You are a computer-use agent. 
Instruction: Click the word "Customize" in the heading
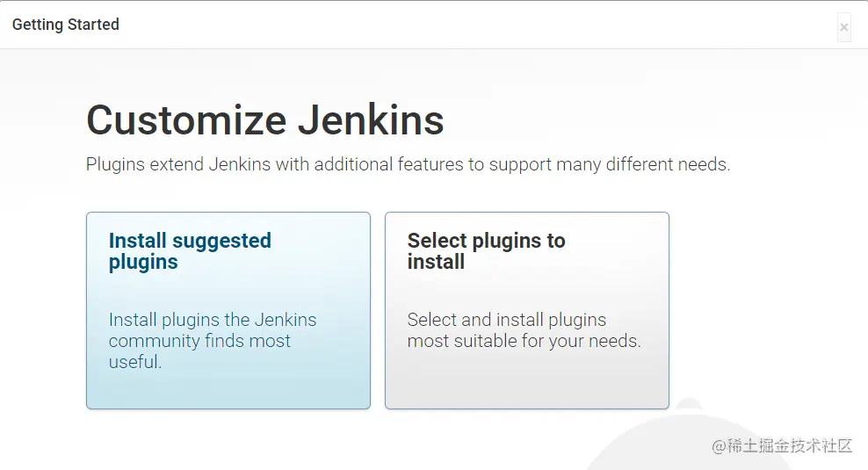[x=186, y=120]
